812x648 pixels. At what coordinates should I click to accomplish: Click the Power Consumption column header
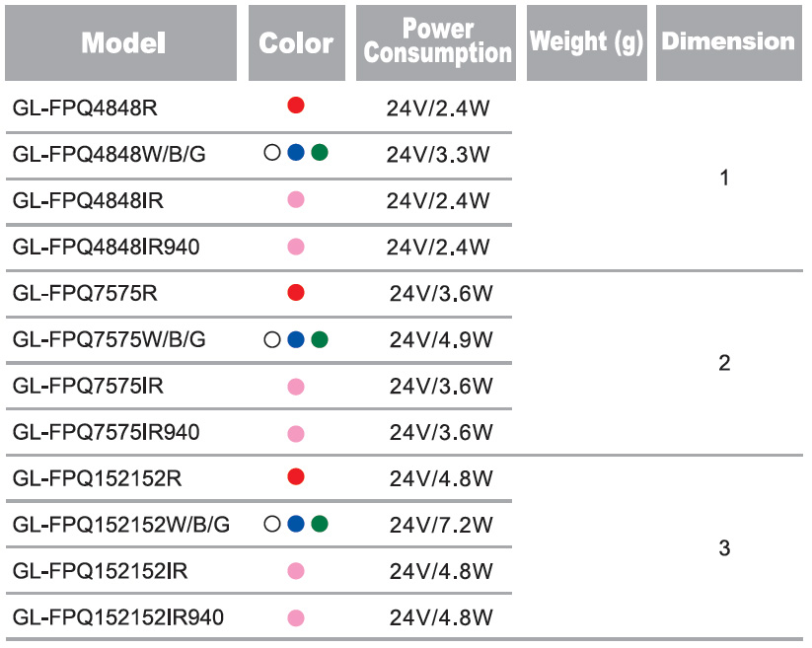click(437, 42)
